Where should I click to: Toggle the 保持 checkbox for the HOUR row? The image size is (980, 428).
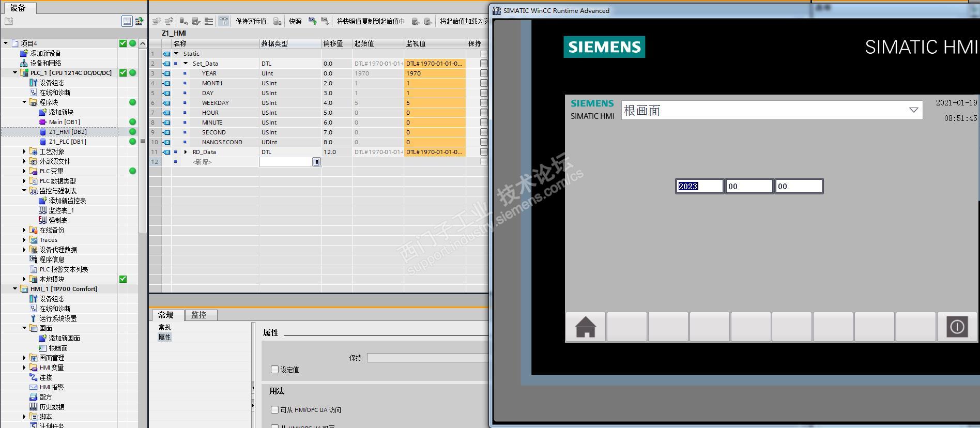point(484,113)
